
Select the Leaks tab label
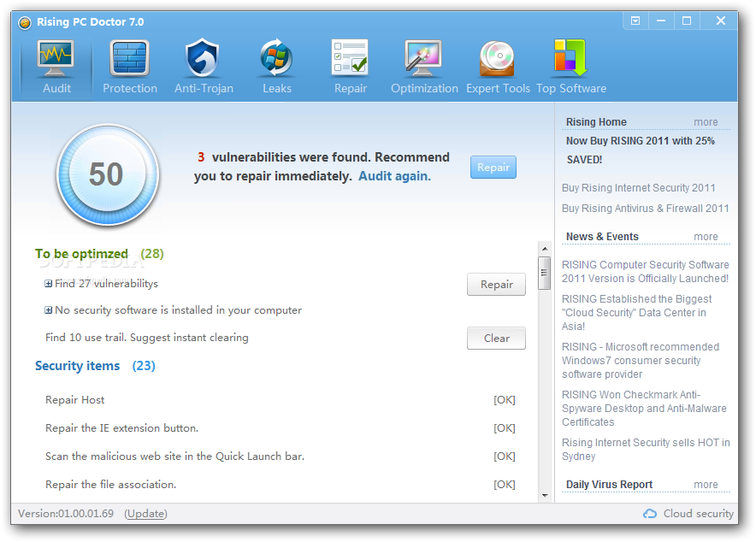[x=277, y=89]
